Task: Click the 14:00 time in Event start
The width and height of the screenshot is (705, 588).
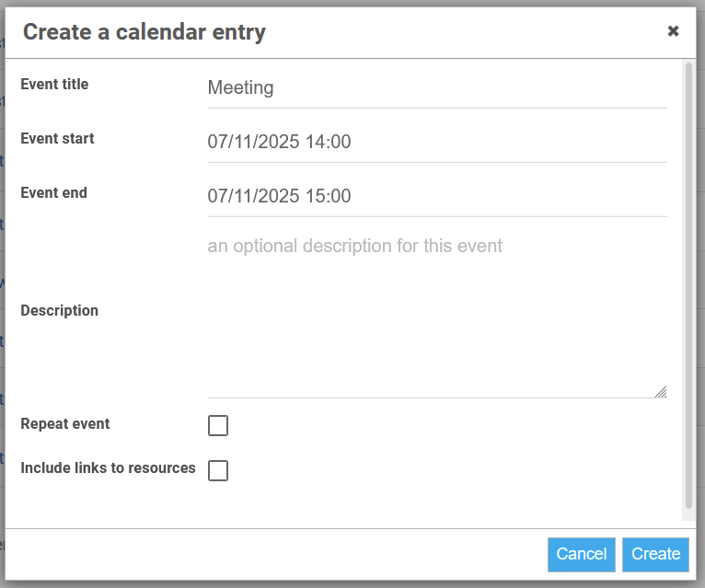Action: click(x=329, y=142)
